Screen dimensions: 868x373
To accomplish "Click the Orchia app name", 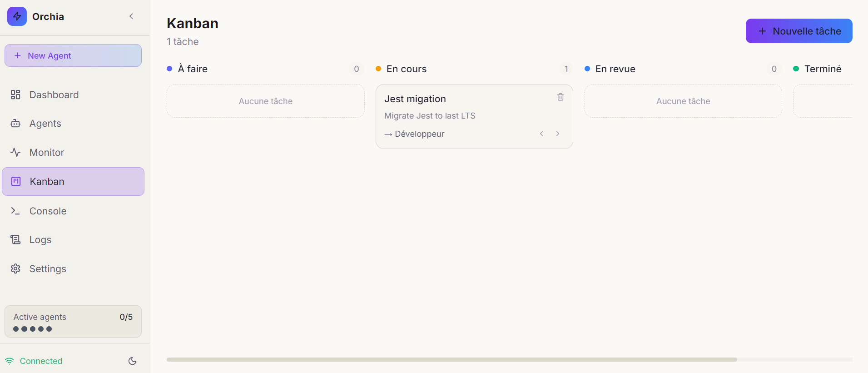I will [48, 16].
